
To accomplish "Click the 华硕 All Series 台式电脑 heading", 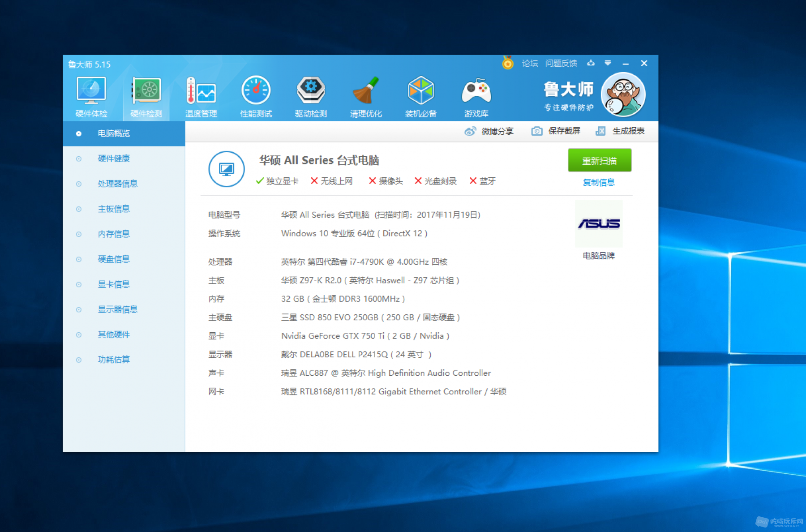I will pos(319,160).
